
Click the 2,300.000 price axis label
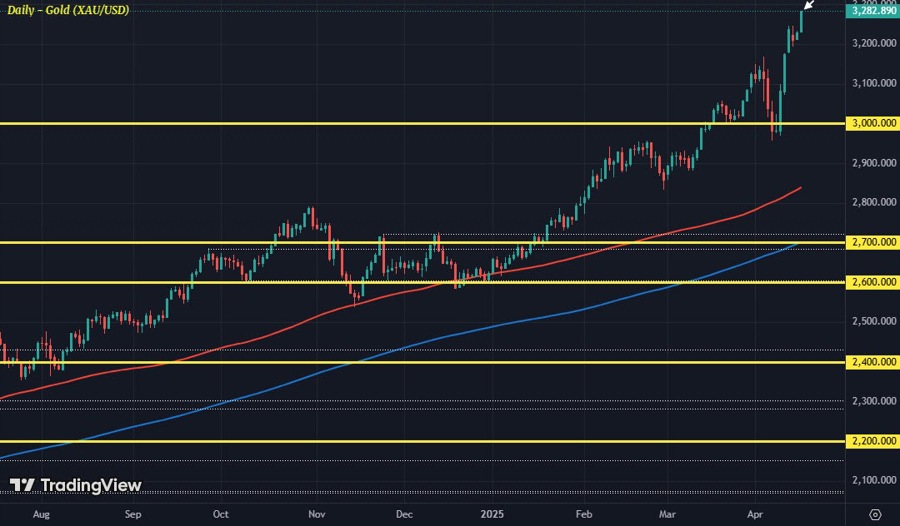(x=874, y=401)
